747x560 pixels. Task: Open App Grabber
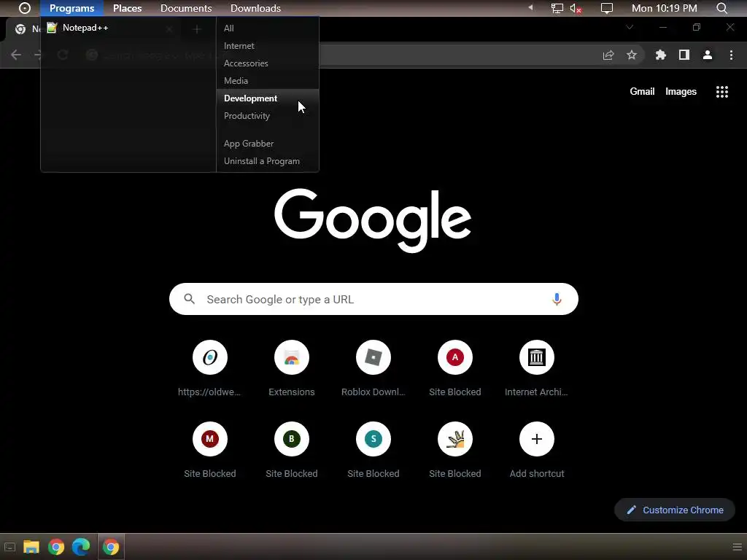(249, 144)
